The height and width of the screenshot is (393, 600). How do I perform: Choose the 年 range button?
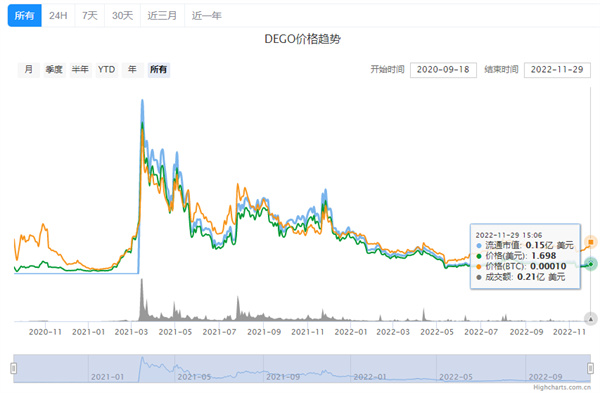[x=132, y=70]
